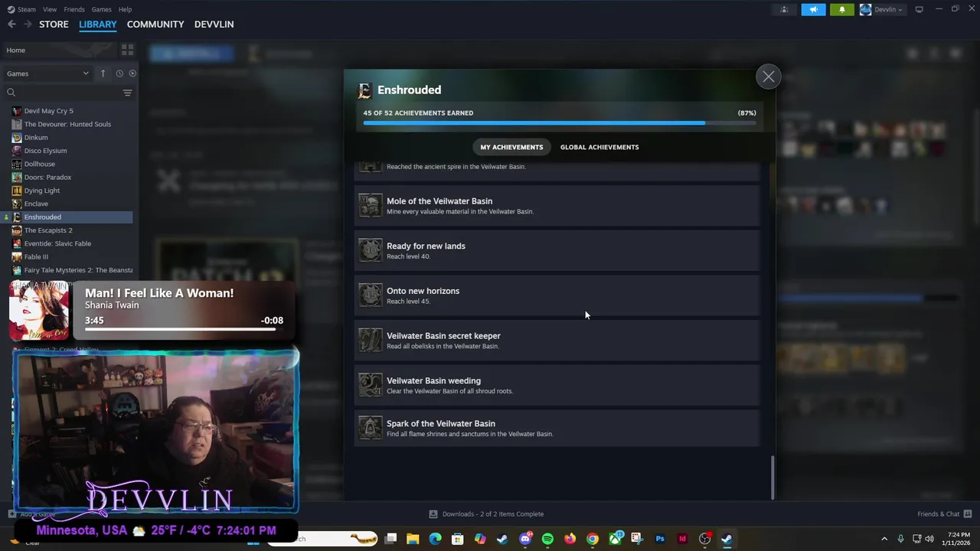Open File Explorer from the taskbar

413,539
